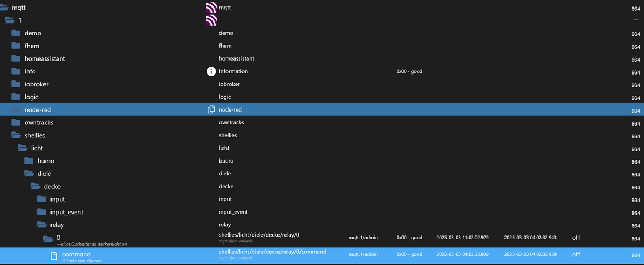The width and height of the screenshot is (644, 265).
Task: Collapse the decke folder icon
Action: pos(35,187)
